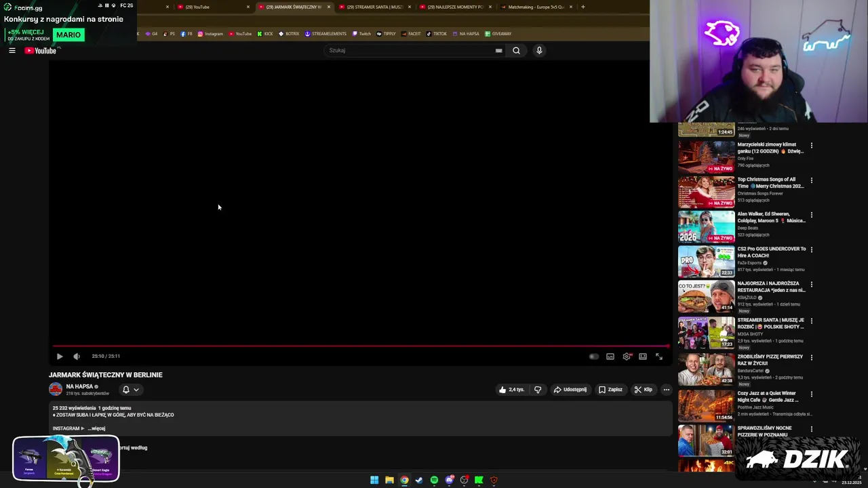Open File Explorer from taskbar
Viewport: 868px width, 488px height.
(389, 480)
